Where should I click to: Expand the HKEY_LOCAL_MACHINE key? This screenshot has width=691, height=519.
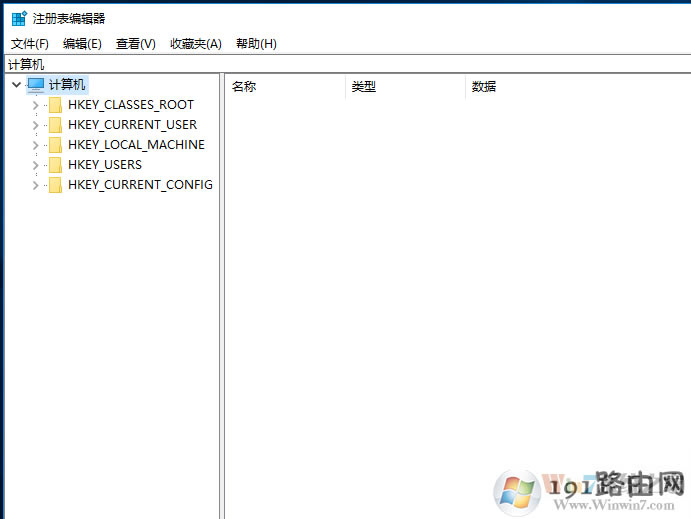coord(36,145)
